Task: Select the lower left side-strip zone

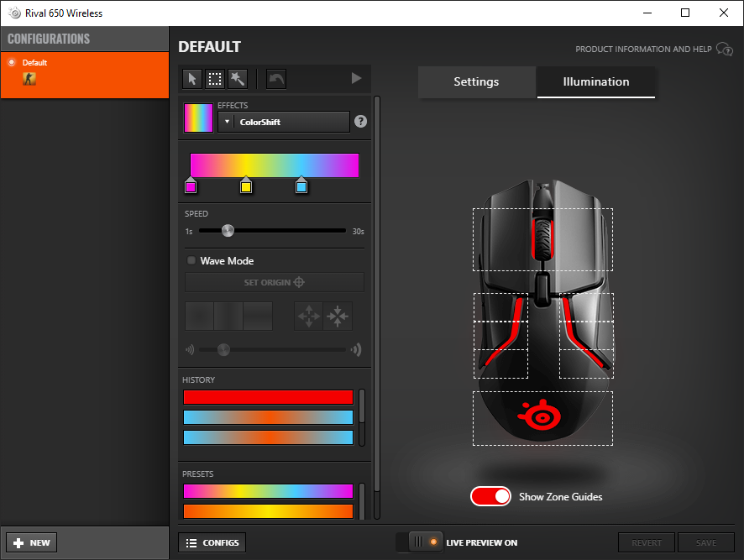Action: 501,364
